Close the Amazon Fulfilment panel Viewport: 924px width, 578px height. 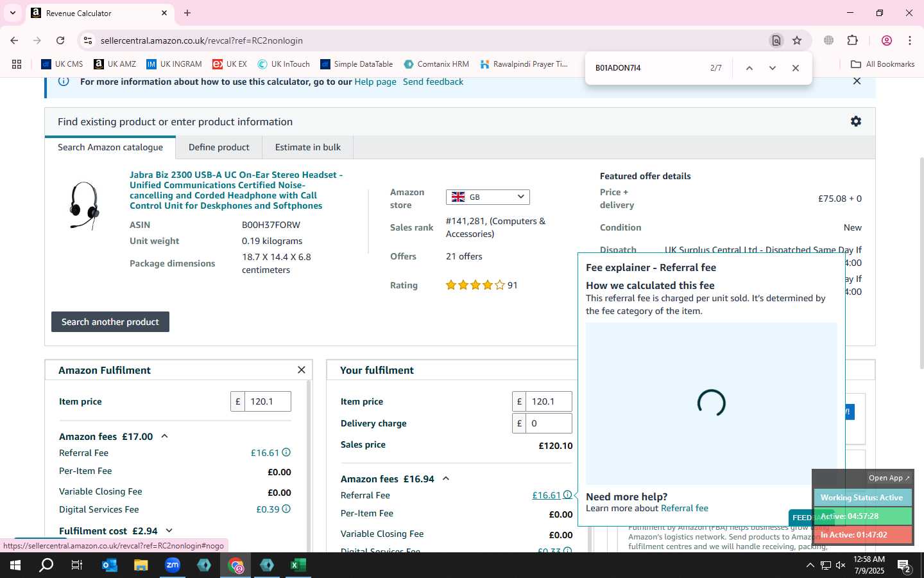coord(302,370)
